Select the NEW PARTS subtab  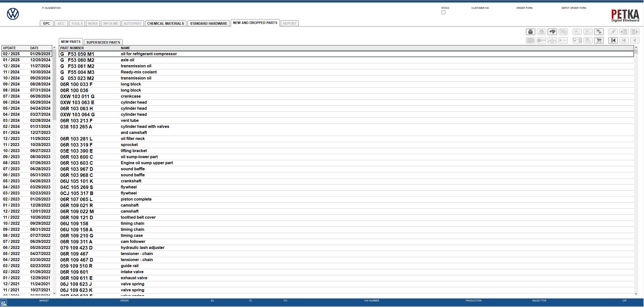71,42
